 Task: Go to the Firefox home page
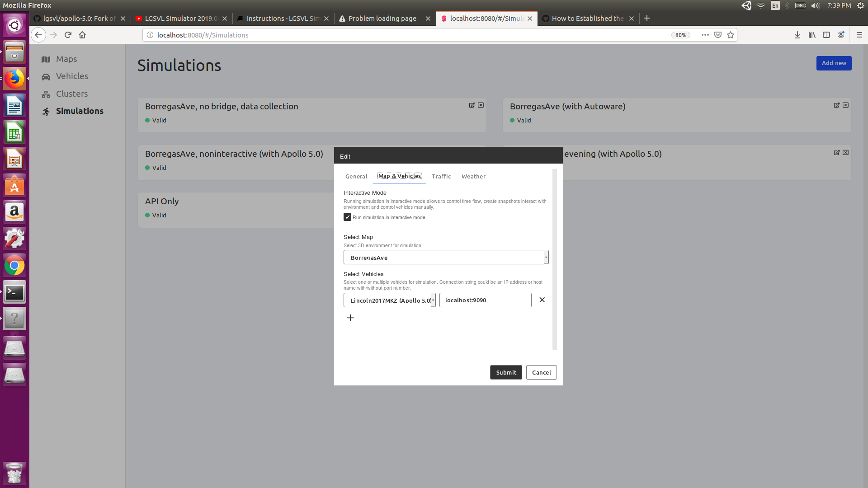point(82,35)
